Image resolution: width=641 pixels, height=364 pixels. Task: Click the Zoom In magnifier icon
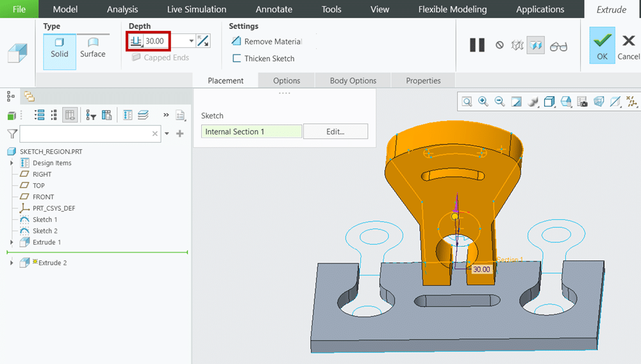[483, 101]
